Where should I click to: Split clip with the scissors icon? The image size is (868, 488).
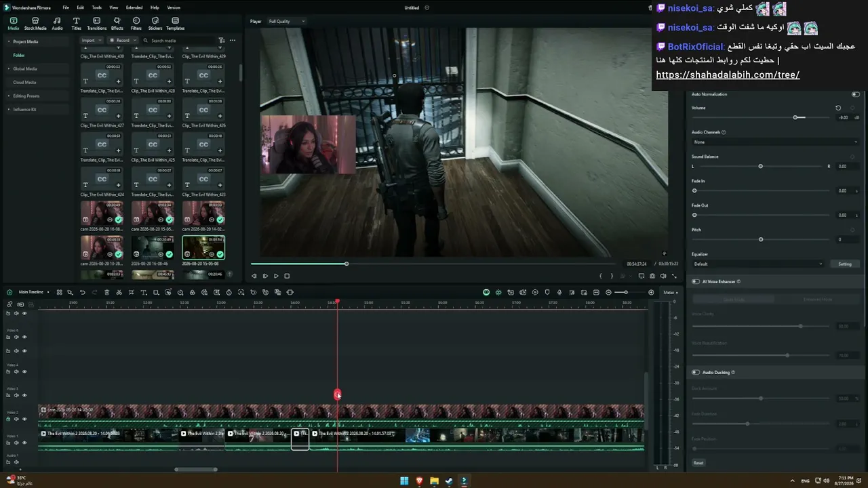pos(119,292)
